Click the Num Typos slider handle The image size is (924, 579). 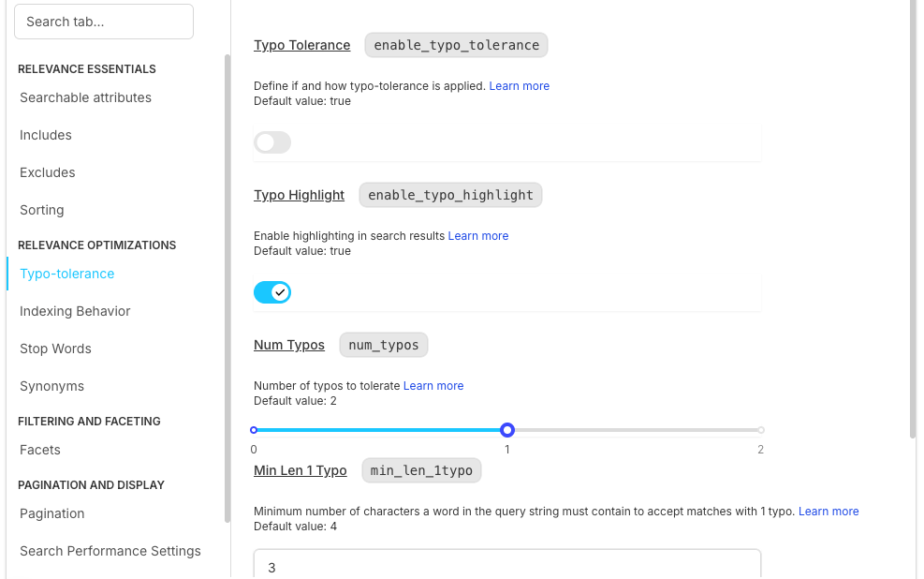[x=507, y=430]
